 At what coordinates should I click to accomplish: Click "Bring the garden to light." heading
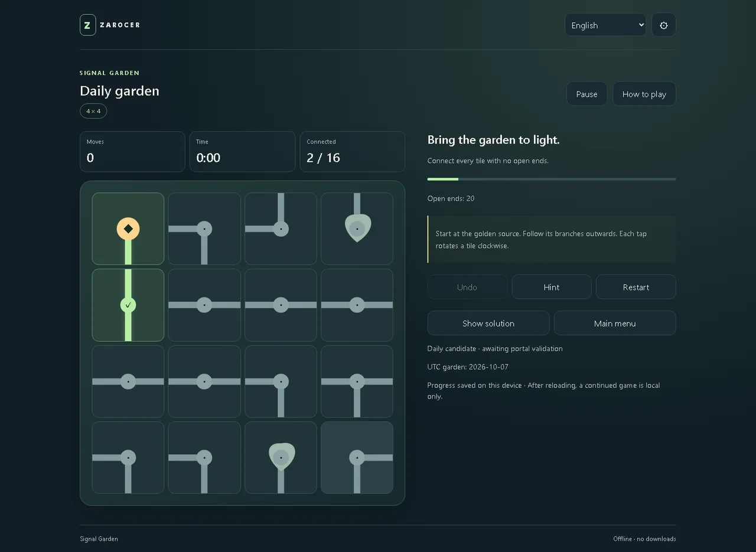494,140
